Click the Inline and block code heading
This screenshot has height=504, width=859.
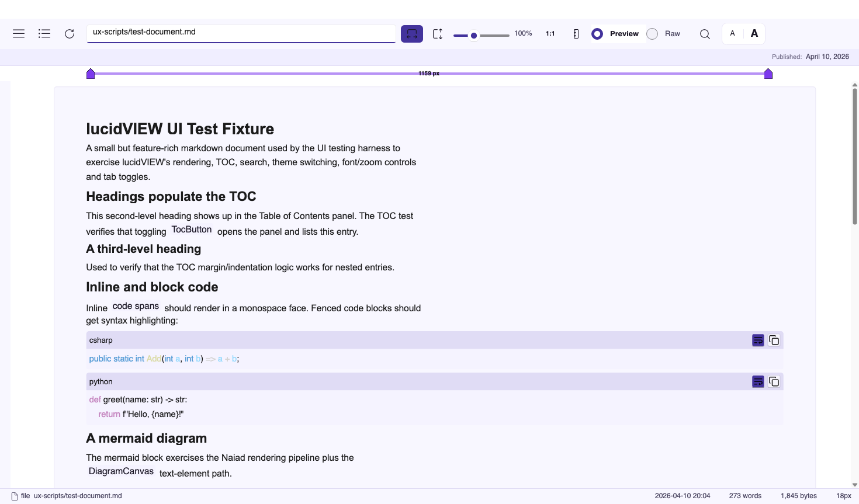[x=152, y=287]
